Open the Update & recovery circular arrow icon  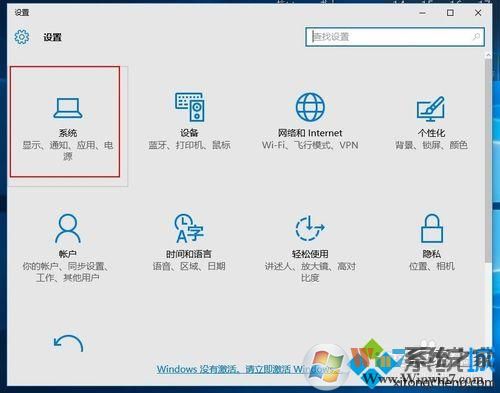pyautogui.click(x=68, y=343)
